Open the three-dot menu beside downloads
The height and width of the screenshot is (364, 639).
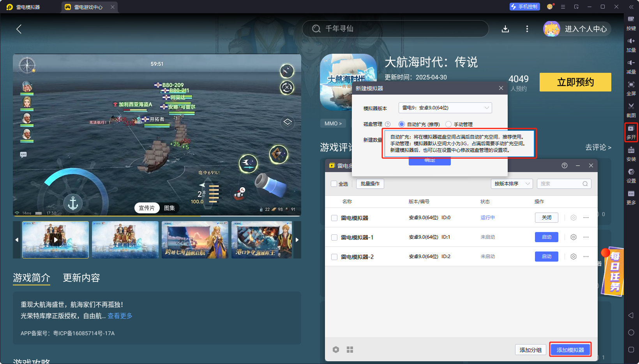coord(527,29)
